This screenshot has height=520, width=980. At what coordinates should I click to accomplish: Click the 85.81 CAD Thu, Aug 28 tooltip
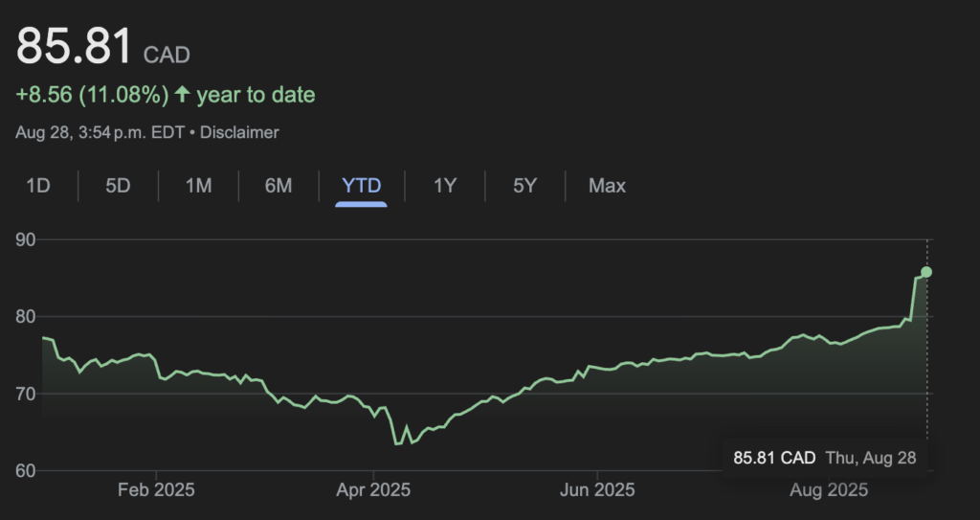coord(824,458)
